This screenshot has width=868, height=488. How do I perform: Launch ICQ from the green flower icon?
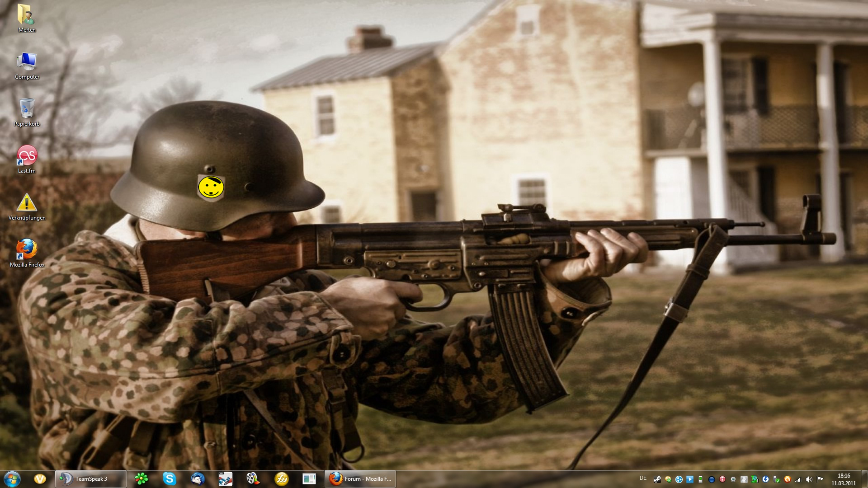[x=142, y=479]
